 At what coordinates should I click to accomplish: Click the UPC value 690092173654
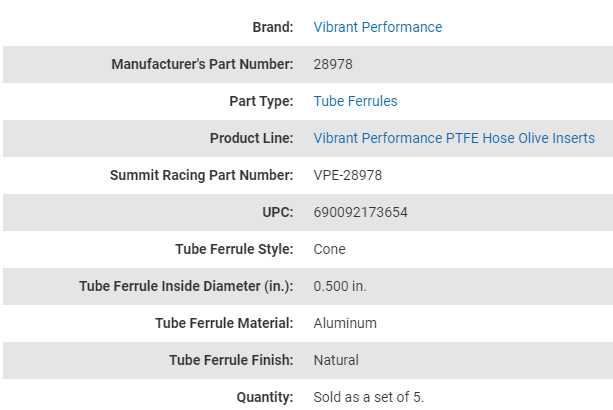pyautogui.click(x=360, y=212)
